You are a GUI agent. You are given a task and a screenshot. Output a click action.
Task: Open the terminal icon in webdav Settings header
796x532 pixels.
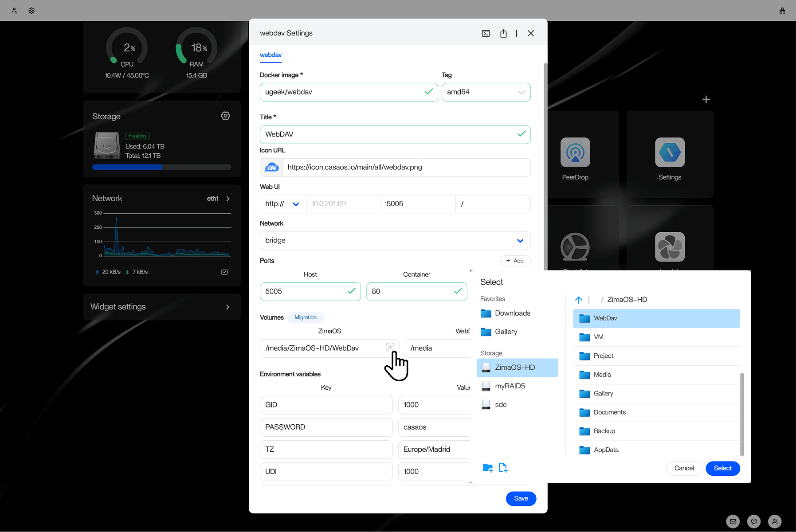coord(486,33)
